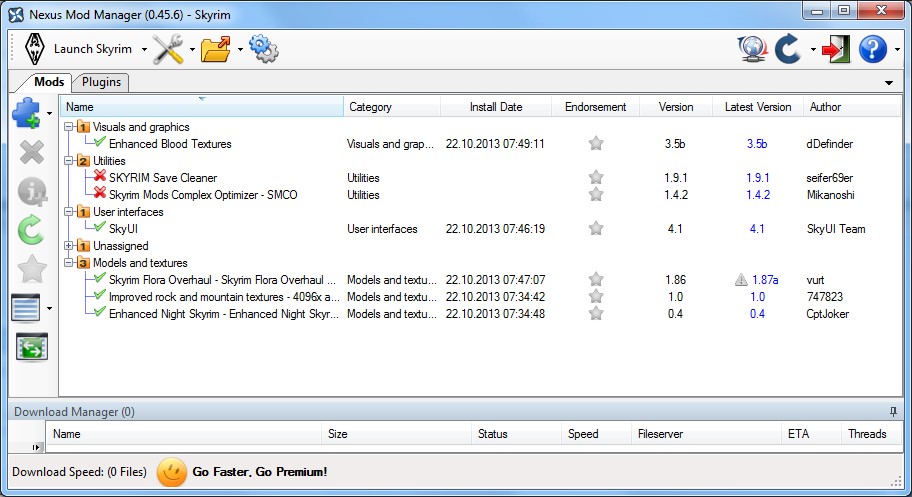The image size is (912, 497).
Task: Switch to the Plugins tab
Action: [101, 82]
